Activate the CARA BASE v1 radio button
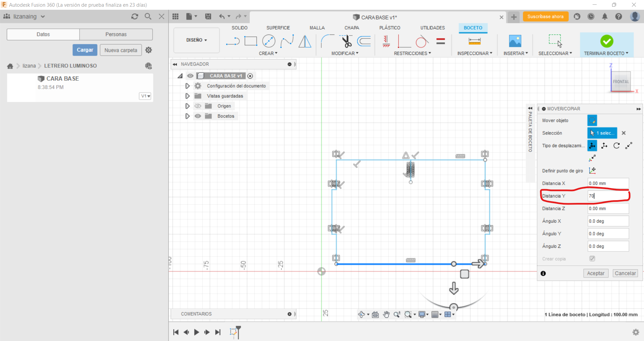Viewport: 644px width, 341px height. (250, 76)
